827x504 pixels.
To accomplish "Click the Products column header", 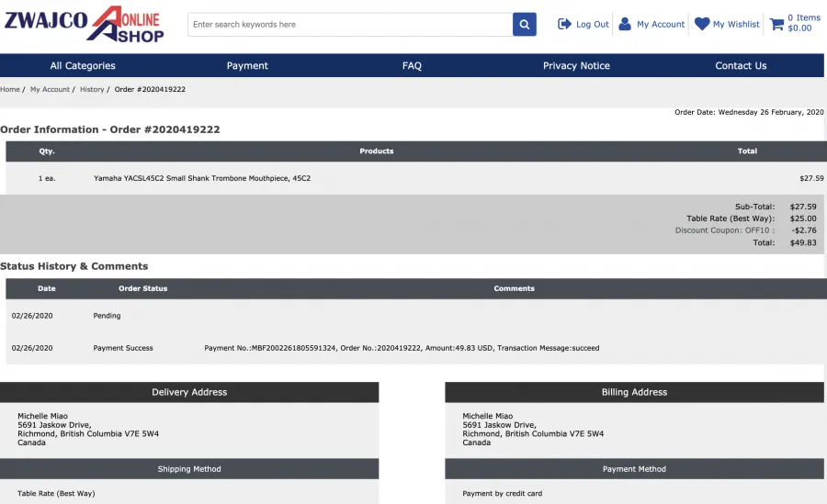I will [377, 151].
